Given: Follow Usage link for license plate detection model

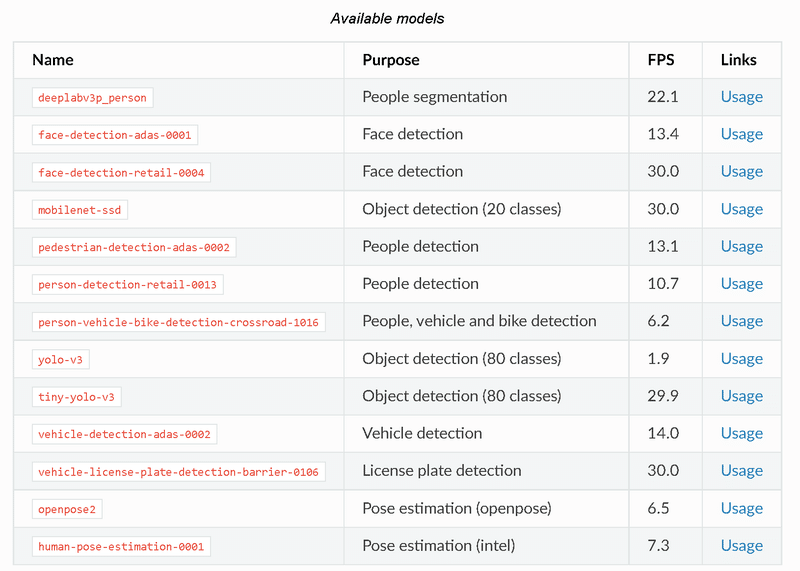Looking at the screenshot, I should click(x=741, y=471).
